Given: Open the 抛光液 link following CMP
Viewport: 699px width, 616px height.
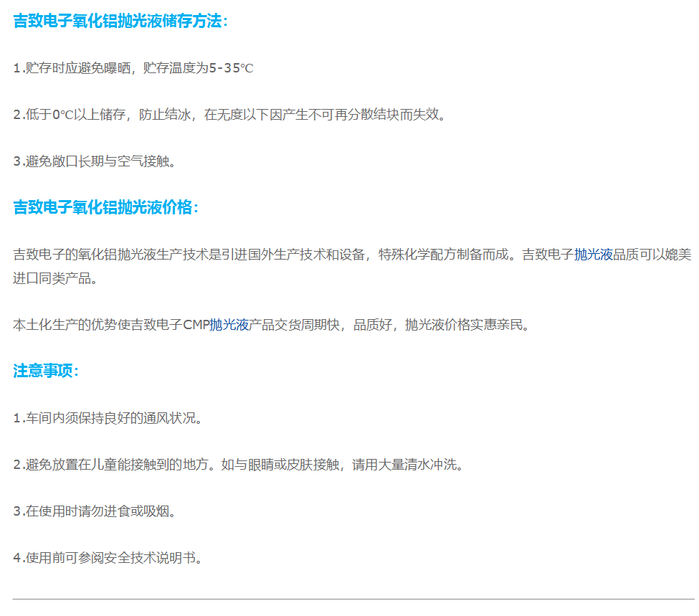Looking at the screenshot, I should [229, 324].
